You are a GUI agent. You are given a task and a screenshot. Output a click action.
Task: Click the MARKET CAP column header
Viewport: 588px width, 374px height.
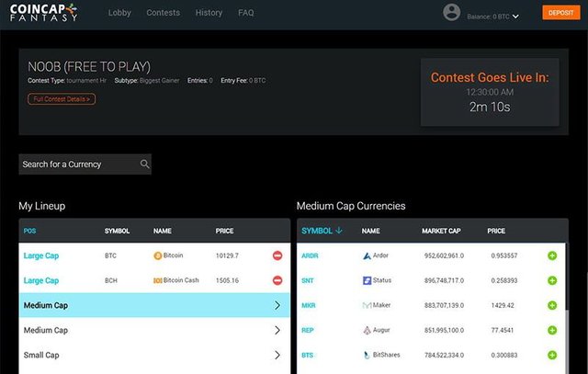coord(441,231)
